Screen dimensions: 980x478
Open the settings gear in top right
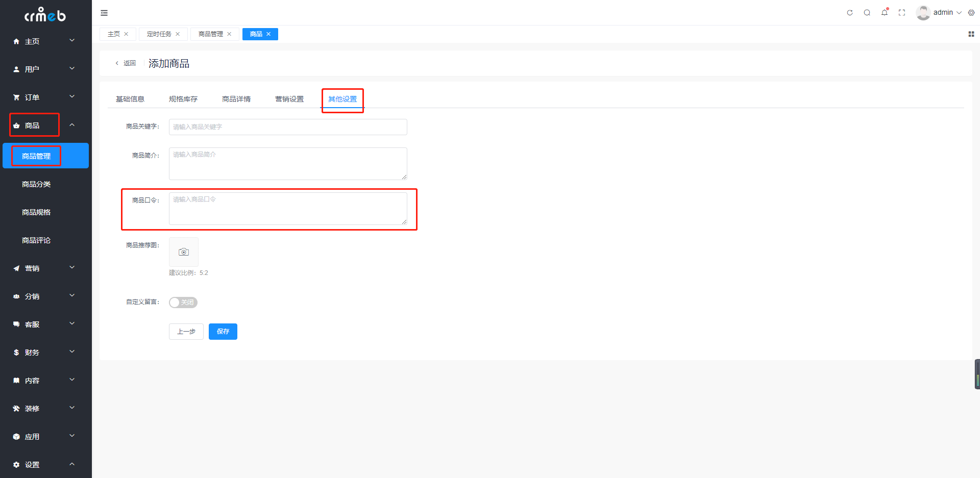(971, 13)
